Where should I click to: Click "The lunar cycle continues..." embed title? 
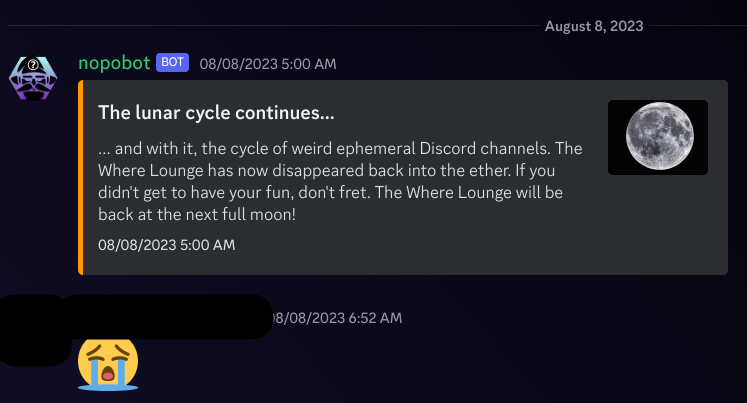point(216,113)
